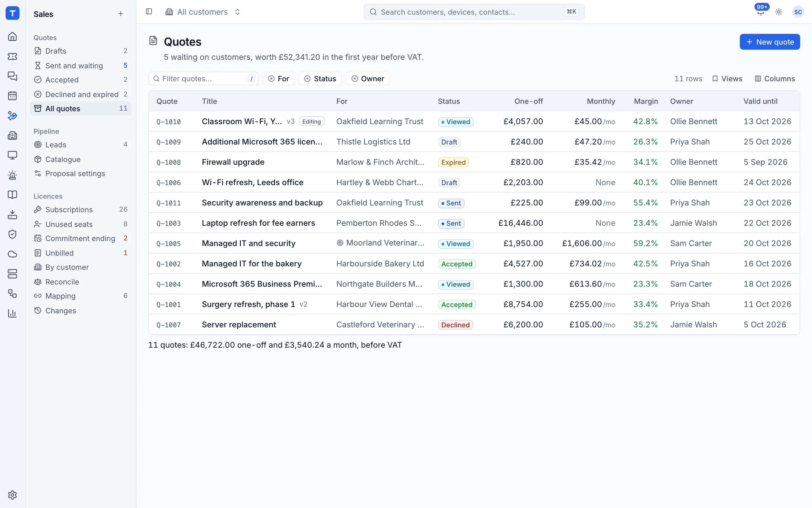Collapse the sidebar with the panel icon

[x=149, y=12]
